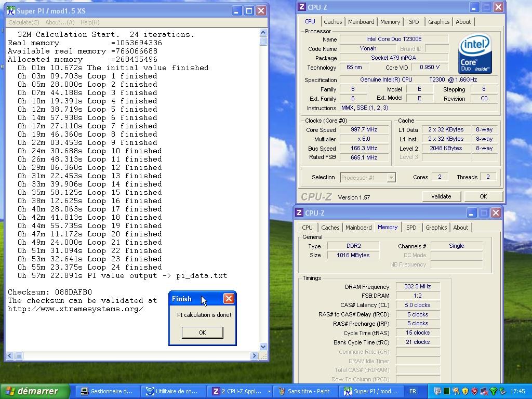Close the Finish dialog with red X
Image resolution: width=532 pixels, height=399 pixels.
click(x=229, y=299)
